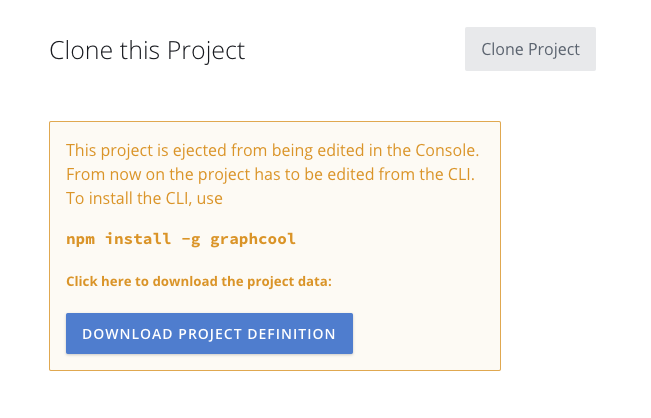Click the "To install the CLI, use" line
651x418 pixels.
[144, 198]
